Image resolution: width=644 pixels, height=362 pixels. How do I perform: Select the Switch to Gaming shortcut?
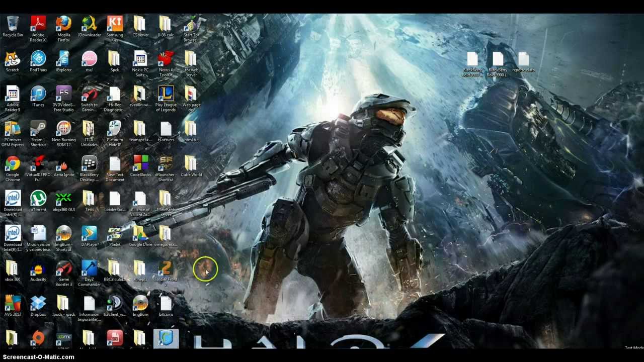click(x=90, y=99)
